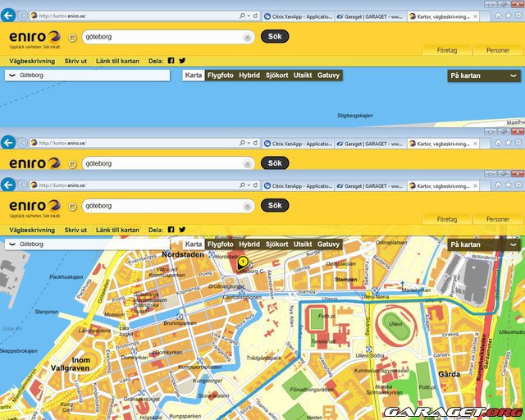Image resolution: width=525 pixels, height=420 pixels.
Task: Click the Twitter share icon in the topmost window
Action: [x=182, y=61]
